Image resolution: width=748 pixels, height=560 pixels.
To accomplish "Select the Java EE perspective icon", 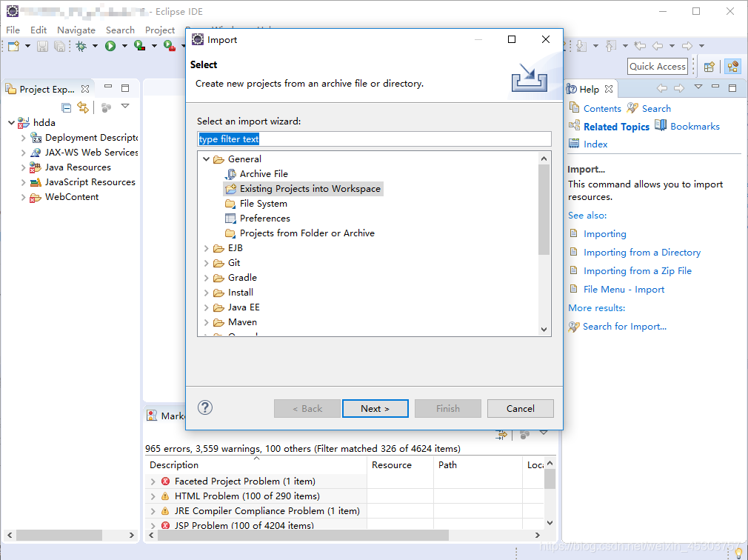I will 732,67.
